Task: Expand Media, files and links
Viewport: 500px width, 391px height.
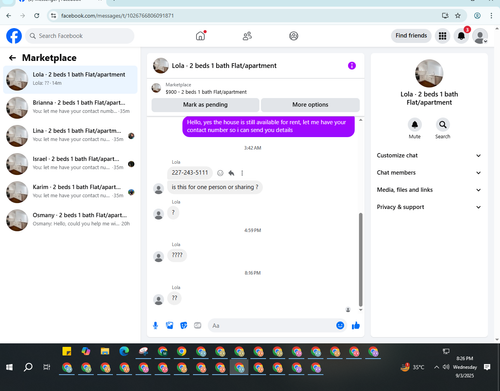Action: 429,190
